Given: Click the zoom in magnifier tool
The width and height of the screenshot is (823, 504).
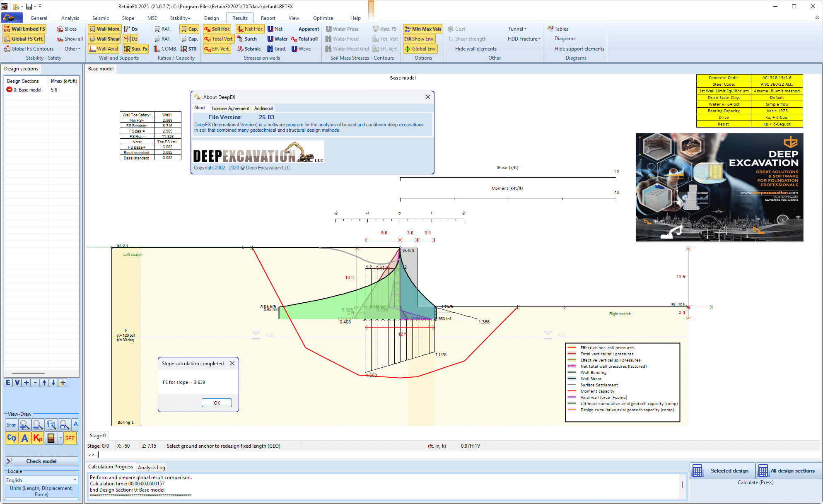Looking at the screenshot, I should 24,425.
